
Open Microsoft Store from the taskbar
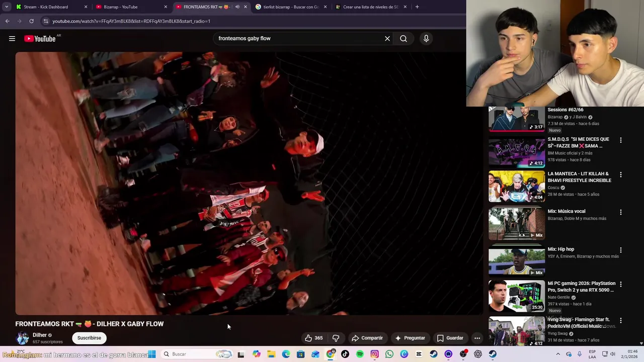point(301,354)
